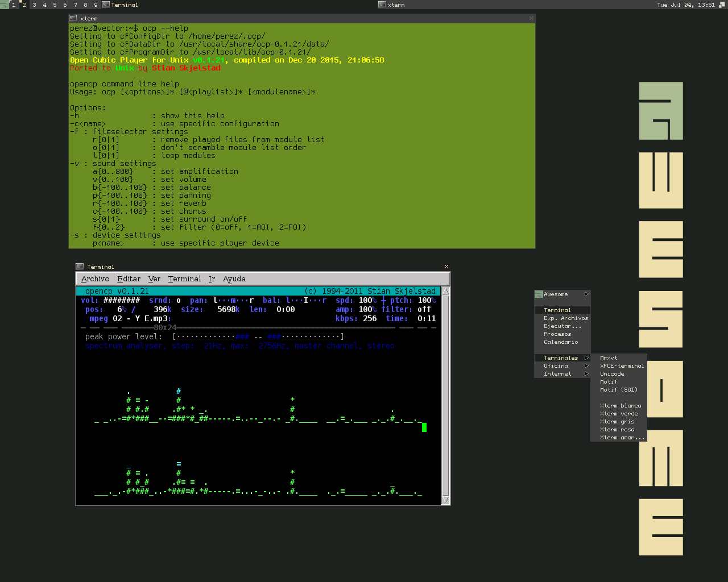
Task: Click the 'spectrum analyser' status line
Action: click(x=240, y=346)
